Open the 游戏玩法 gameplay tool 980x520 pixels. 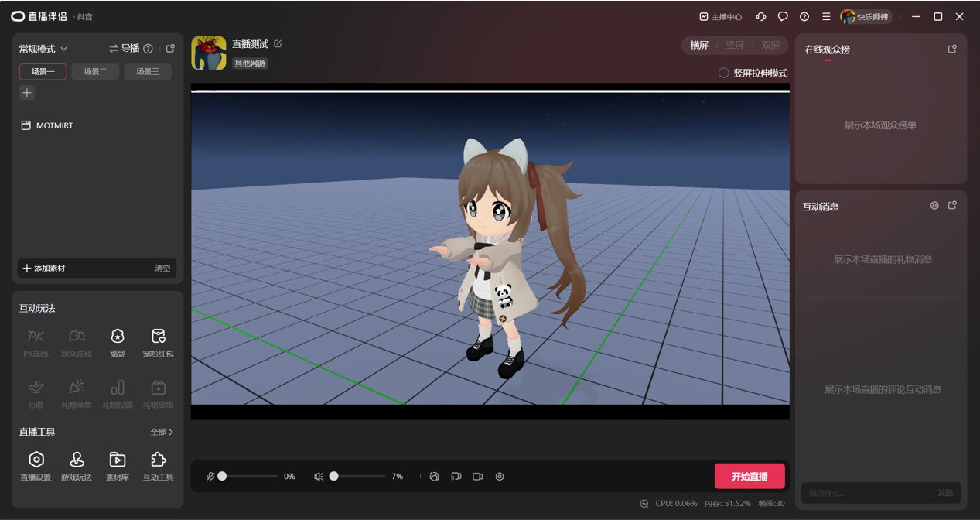click(x=77, y=466)
